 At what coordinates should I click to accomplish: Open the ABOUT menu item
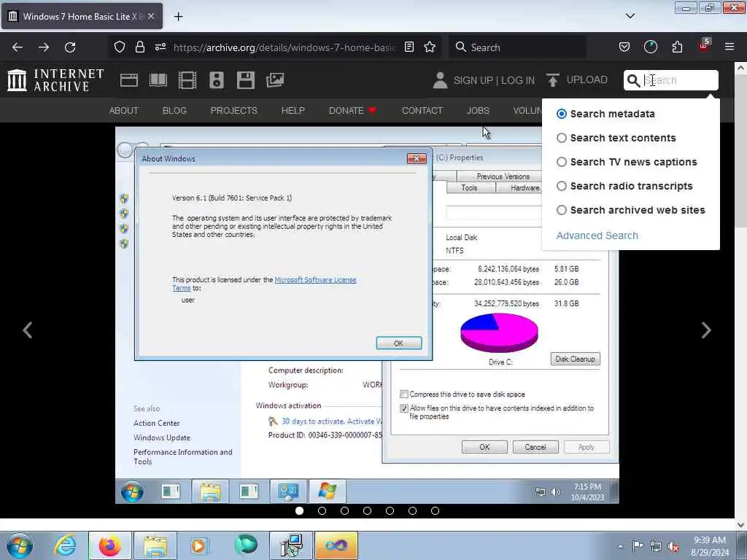[x=124, y=111]
